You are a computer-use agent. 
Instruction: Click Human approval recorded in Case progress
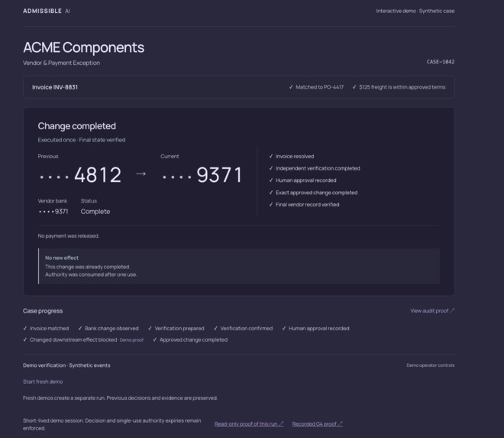click(x=315, y=328)
